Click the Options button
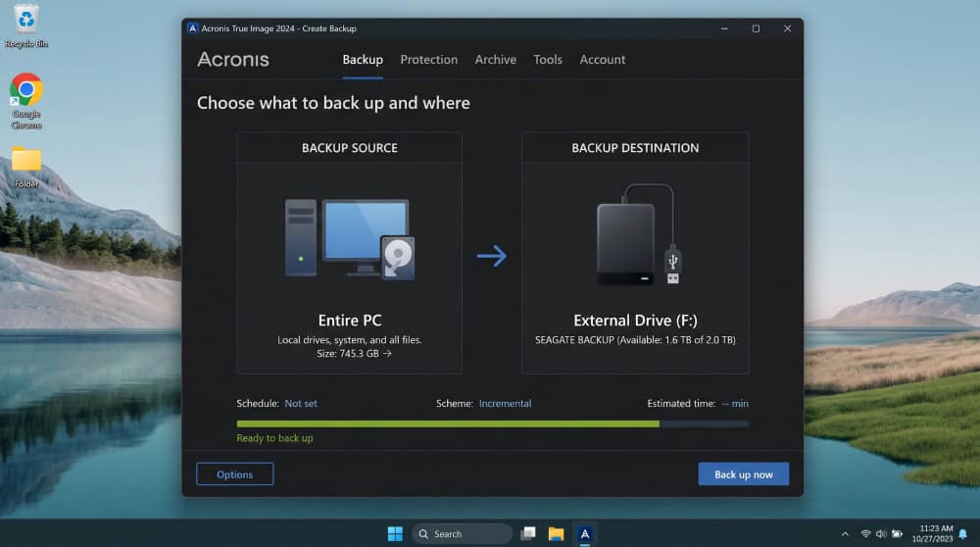Image resolution: width=980 pixels, height=547 pixels. [235, 474]
